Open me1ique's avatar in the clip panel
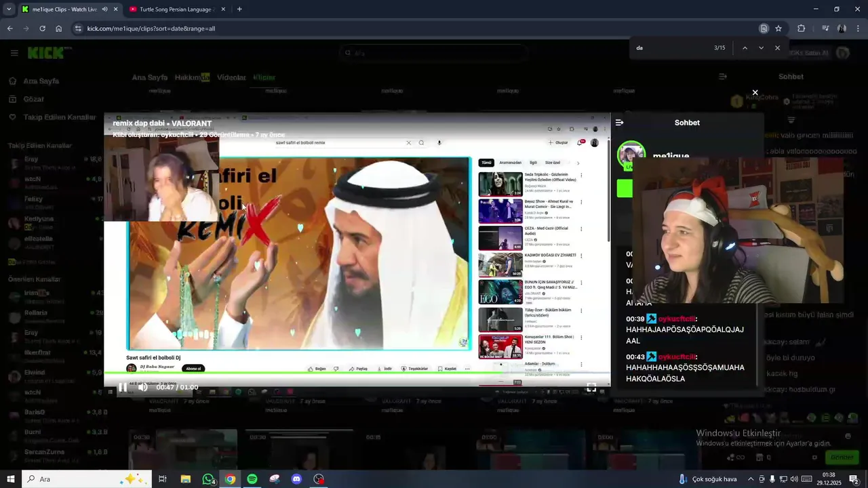The height and width of the screenshot is (488, 868). pos(631,155)
